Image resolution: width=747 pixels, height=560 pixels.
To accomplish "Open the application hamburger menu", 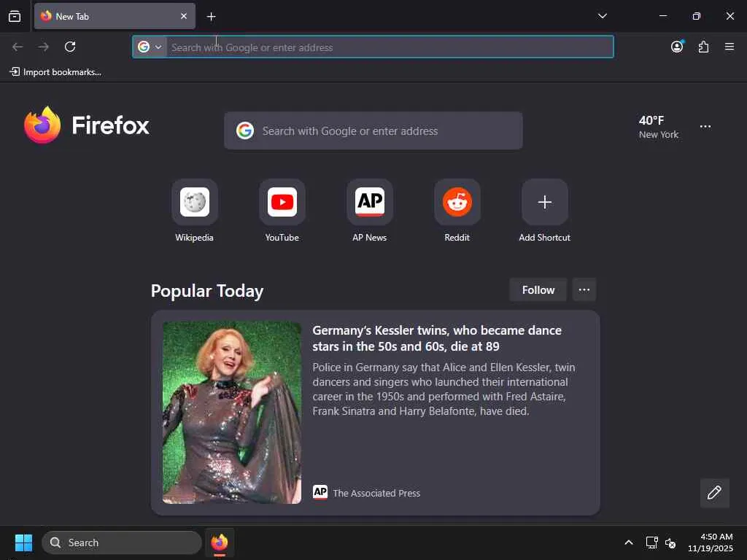I will pos(729,47).
